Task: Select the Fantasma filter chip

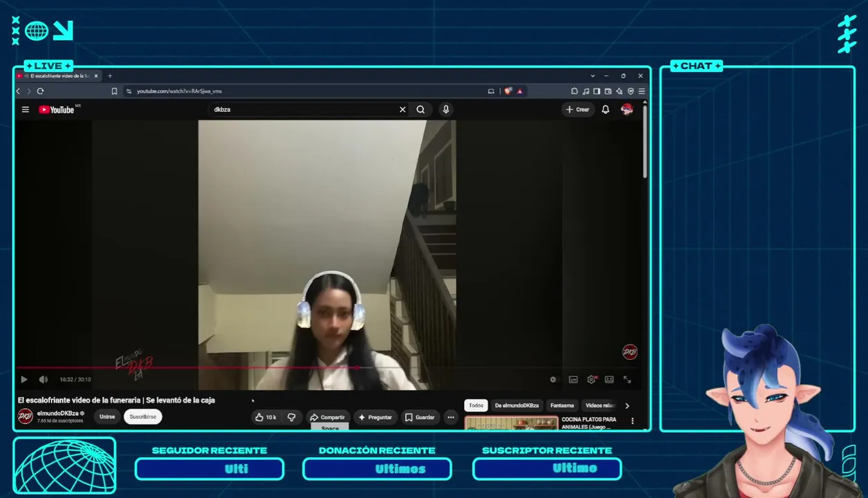Action: pos(562,405)
